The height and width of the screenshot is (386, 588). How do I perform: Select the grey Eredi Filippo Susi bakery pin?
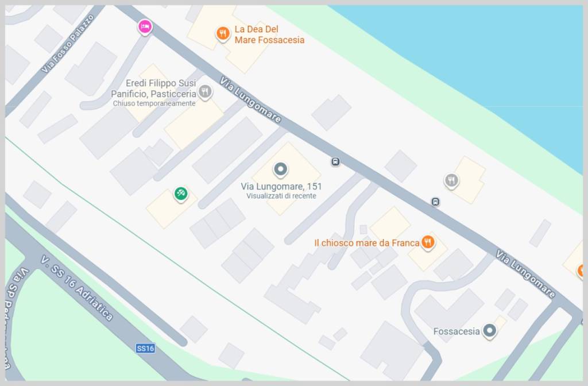[205, 92]
